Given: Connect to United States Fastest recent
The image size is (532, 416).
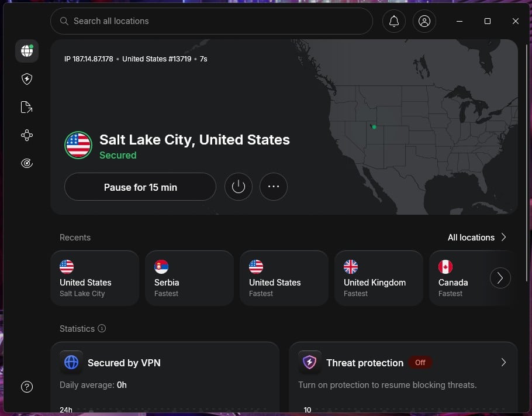Looking at the screenshot, I should tap(284, 278).
